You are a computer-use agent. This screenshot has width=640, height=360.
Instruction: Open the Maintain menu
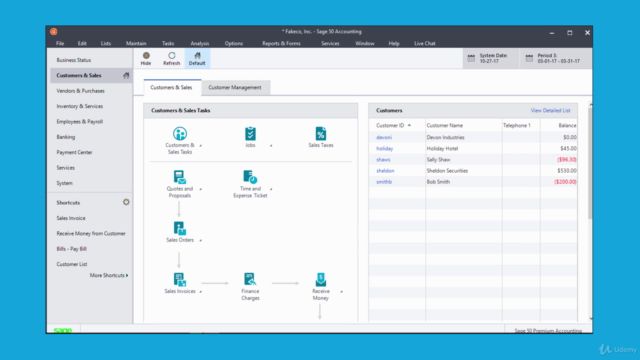pos(136,43)
